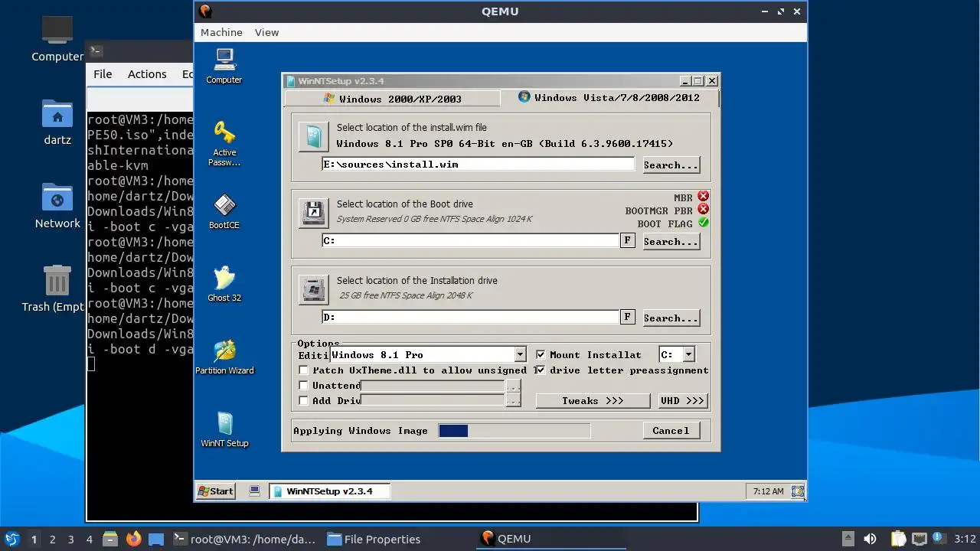
Task: Open the Computer icon inside QEMU desktop
Action: point(224,66)
